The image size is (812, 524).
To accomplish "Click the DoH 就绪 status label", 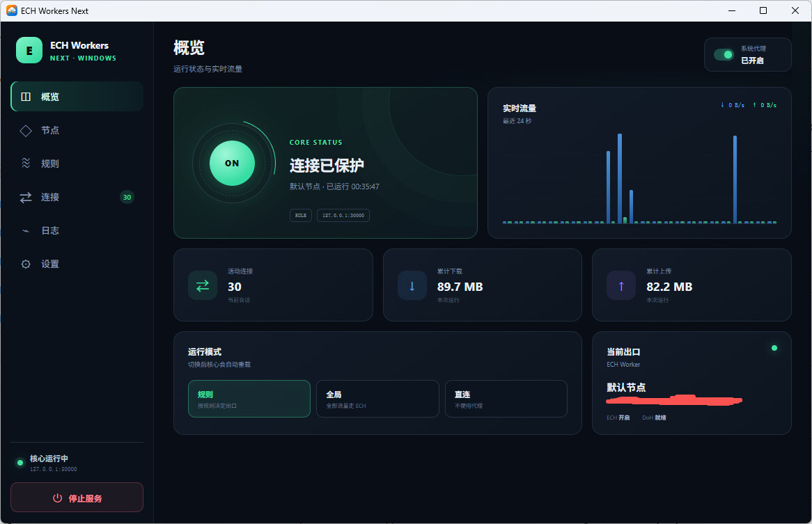I will (654, 418).
